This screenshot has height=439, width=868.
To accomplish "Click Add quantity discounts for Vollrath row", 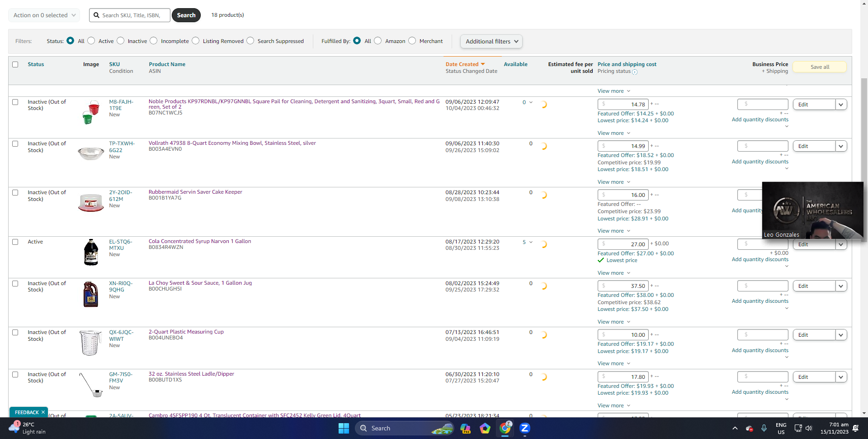I will click(760, 162).
